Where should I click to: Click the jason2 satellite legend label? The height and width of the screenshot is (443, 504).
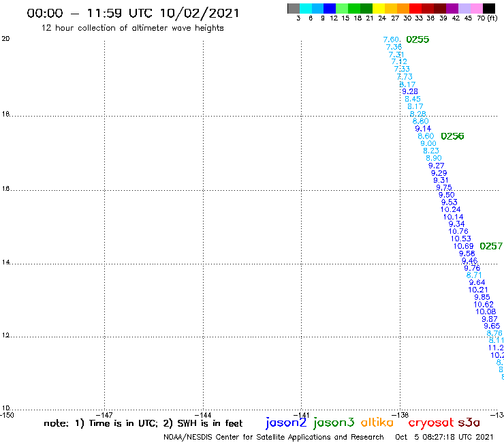click(x=286, y=423)
